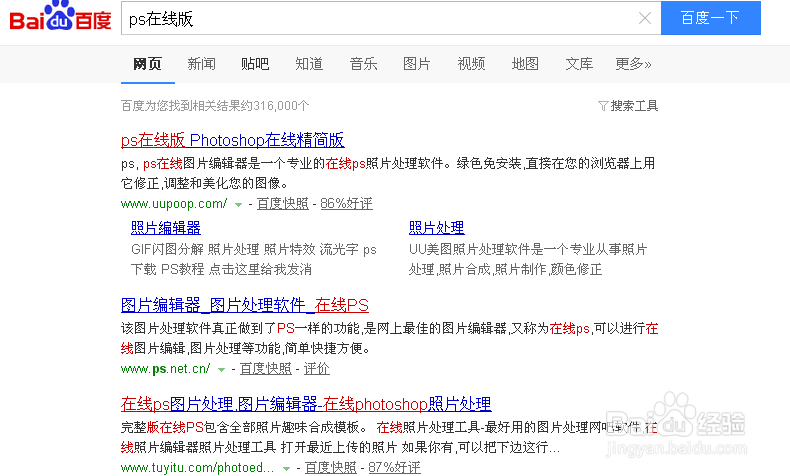Click the www.tuyitu.com/photoed... URL
The height and width of the screenshot is (476, 790).
pos(198,467)
